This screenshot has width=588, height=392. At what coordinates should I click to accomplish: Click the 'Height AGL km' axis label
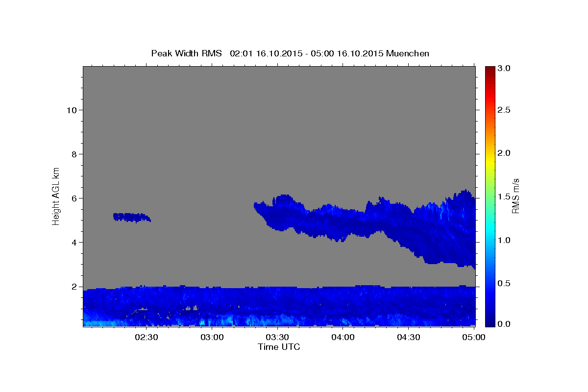click(56, 196)
